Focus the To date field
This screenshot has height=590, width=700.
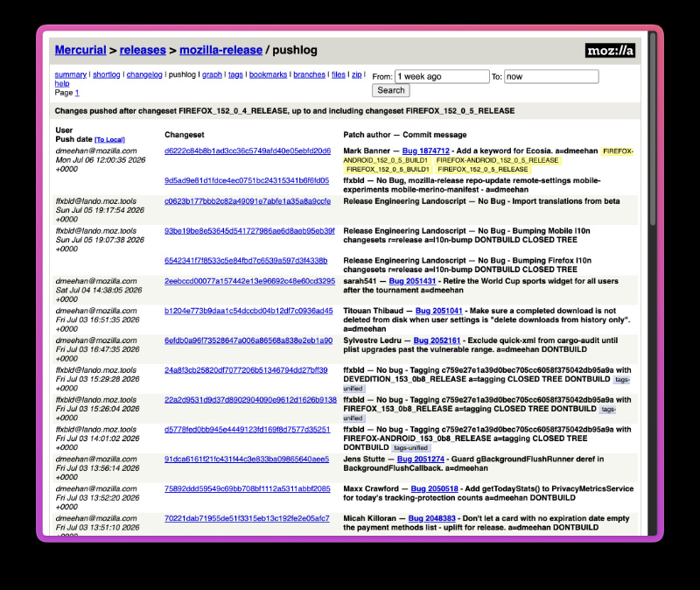click(551, 76)
